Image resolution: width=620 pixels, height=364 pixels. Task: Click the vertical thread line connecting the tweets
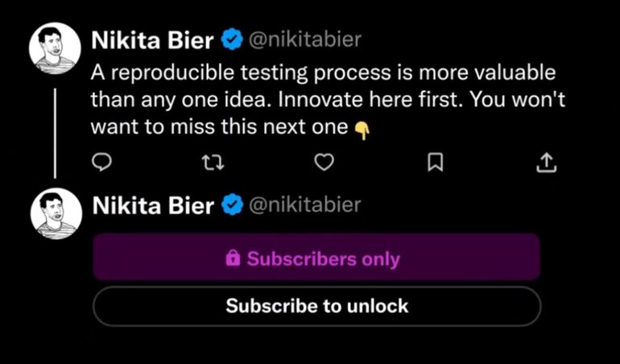[x=55, y=133]
